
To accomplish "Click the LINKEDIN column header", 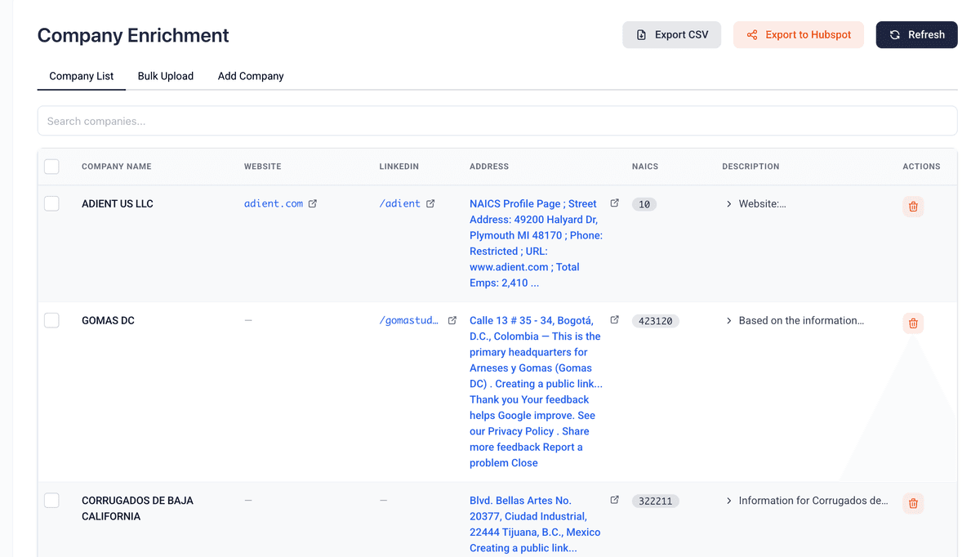I will 399,167.
